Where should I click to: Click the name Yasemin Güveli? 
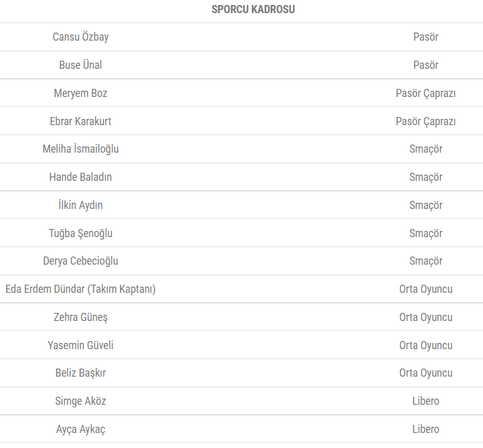tap(81, 345)
